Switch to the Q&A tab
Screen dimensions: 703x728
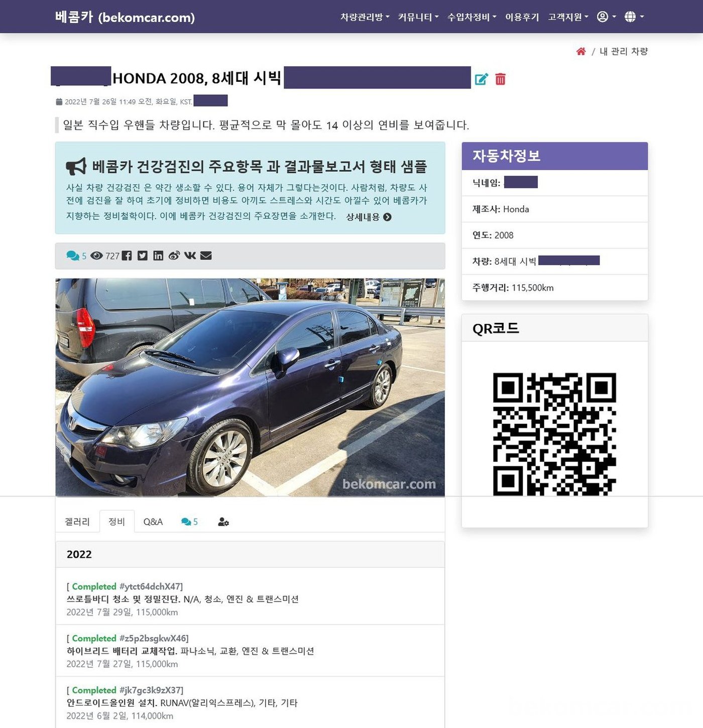pos(153,522)
